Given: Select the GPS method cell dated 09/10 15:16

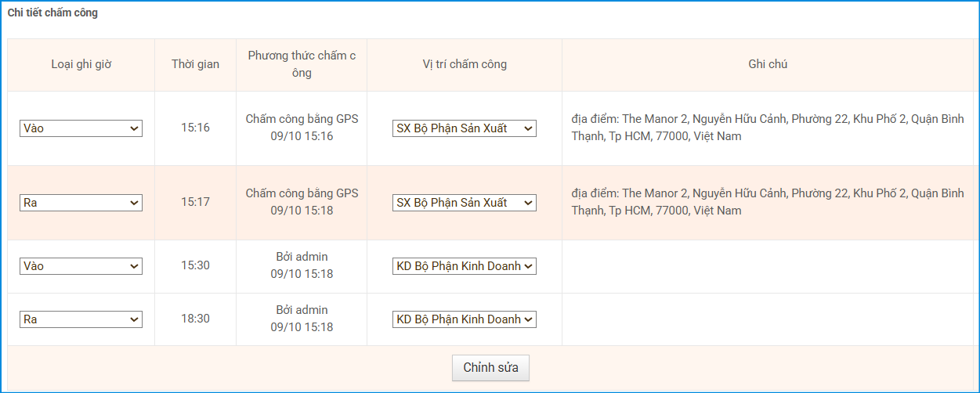Looking at the screenshot, I should [302, 128].
